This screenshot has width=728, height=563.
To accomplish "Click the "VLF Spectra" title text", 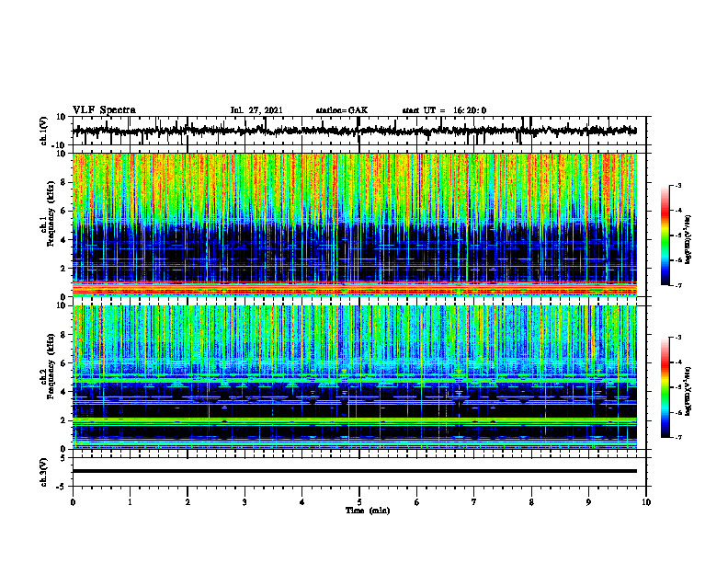I will click(104, 110).
